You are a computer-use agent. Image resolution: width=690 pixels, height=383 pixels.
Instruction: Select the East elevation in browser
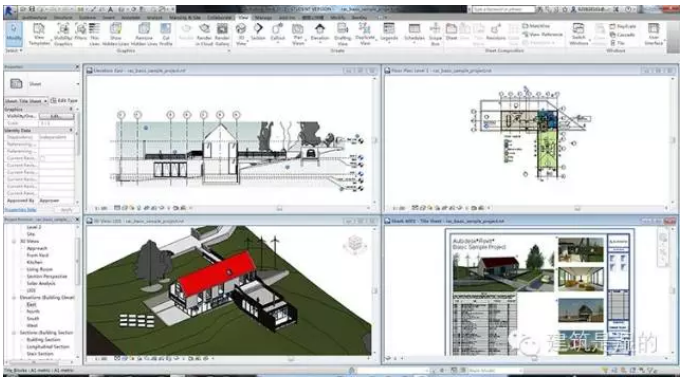pyautogui.click(x=31, y=305)
